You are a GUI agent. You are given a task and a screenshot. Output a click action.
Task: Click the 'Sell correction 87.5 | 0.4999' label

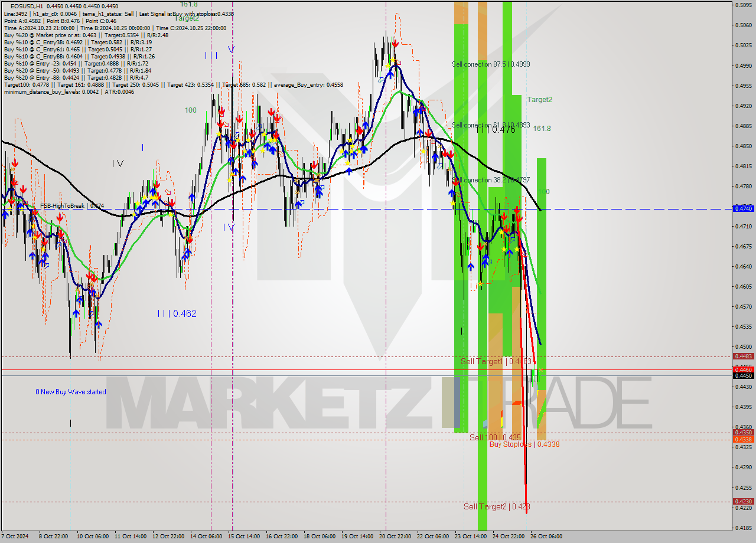pos(491,64)
